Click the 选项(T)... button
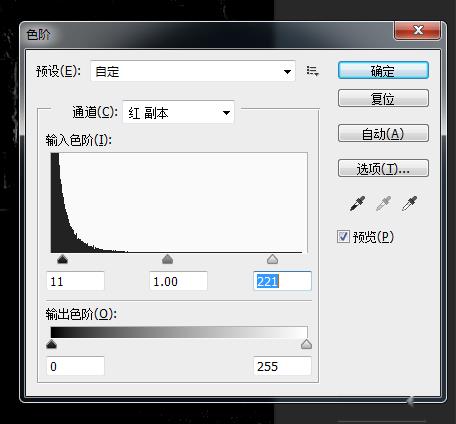 tap(383, 168)
